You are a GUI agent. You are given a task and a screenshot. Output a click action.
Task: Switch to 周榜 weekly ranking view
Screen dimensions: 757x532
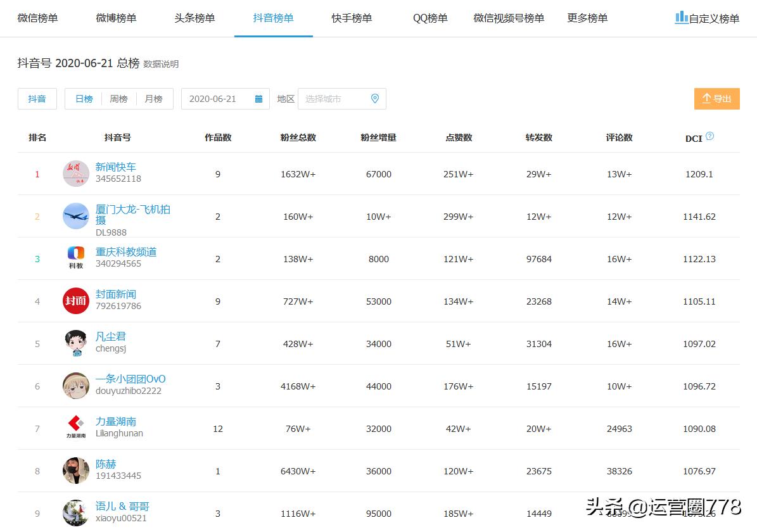coord(118,99)
